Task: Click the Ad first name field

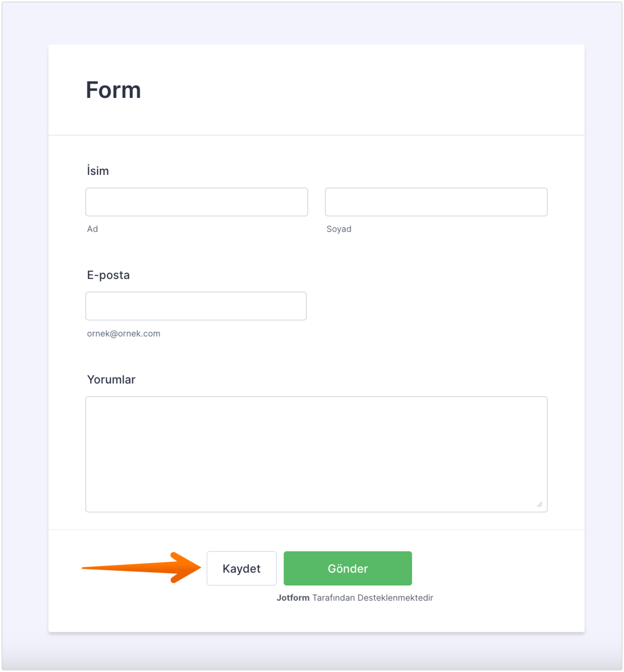Action: tap(197, 202)
